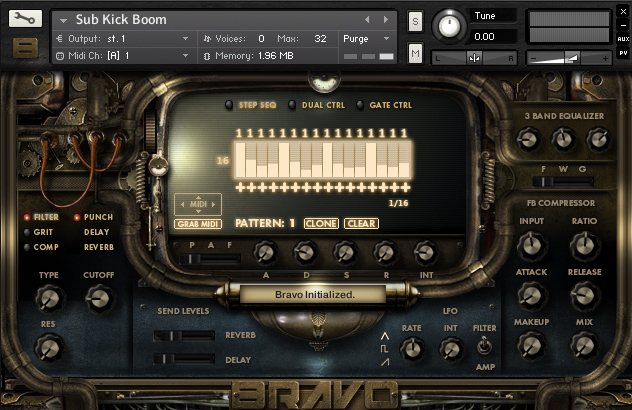Open the Midi Ch dropdown
The height and width of the screenshot is (410, 632).
(123, 56)
